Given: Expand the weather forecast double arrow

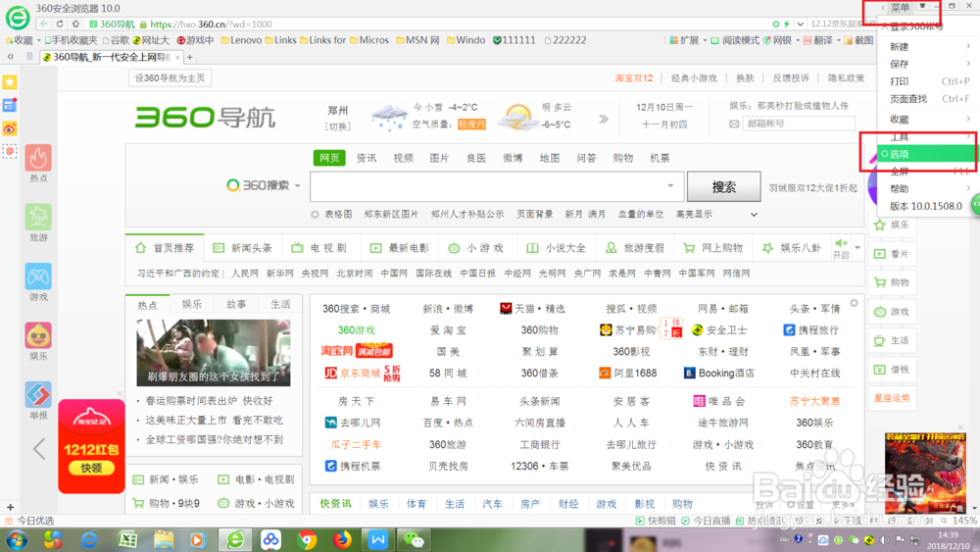Looking at the screenshot, I should pos(603,119).
